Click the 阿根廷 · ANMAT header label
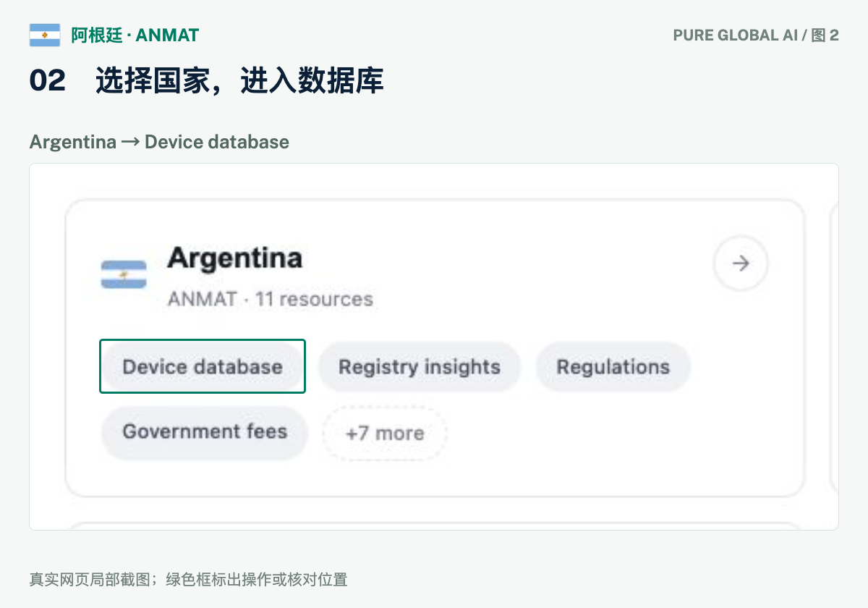 coord(135,35)
